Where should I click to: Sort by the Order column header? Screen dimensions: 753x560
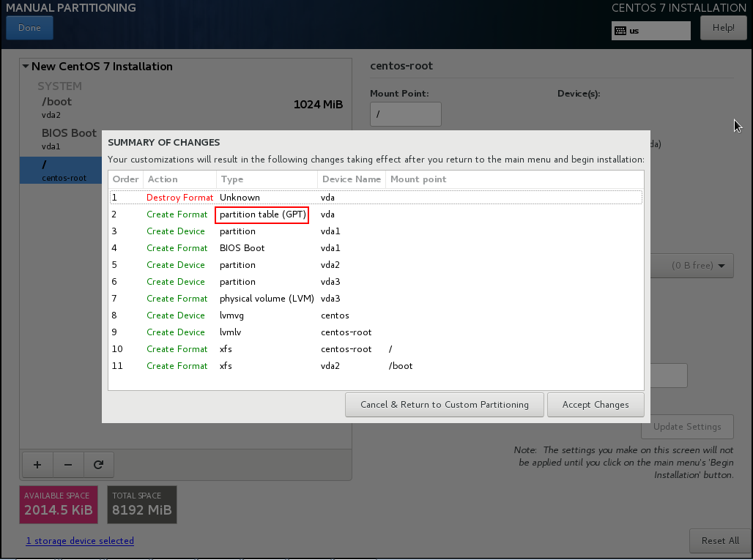126,179
